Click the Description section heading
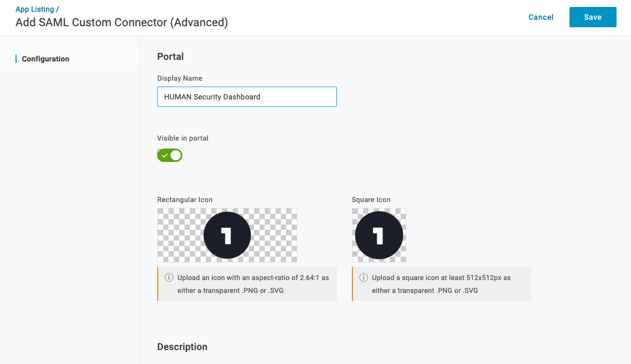The height and width of the screenshot is (364, 631). pos(182,347)
